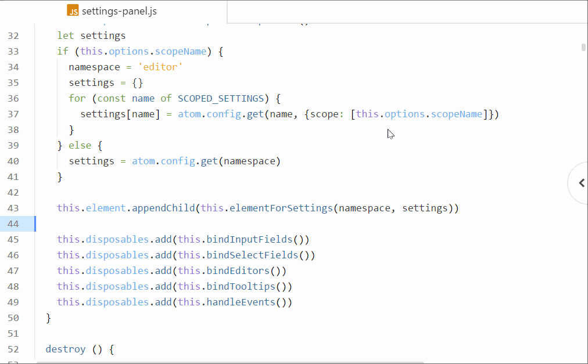Select highlighted line number 44

point(13,224)
